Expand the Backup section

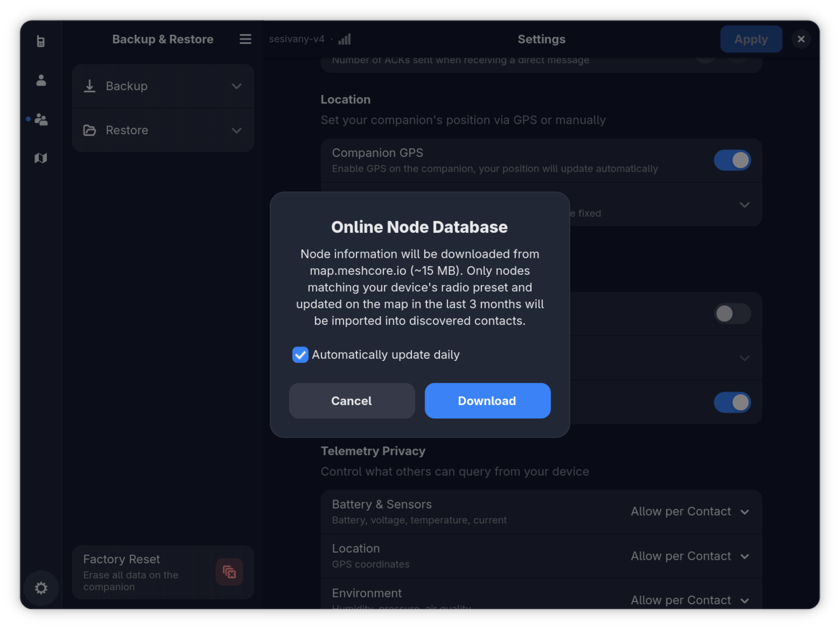click(x=236, y=86)
